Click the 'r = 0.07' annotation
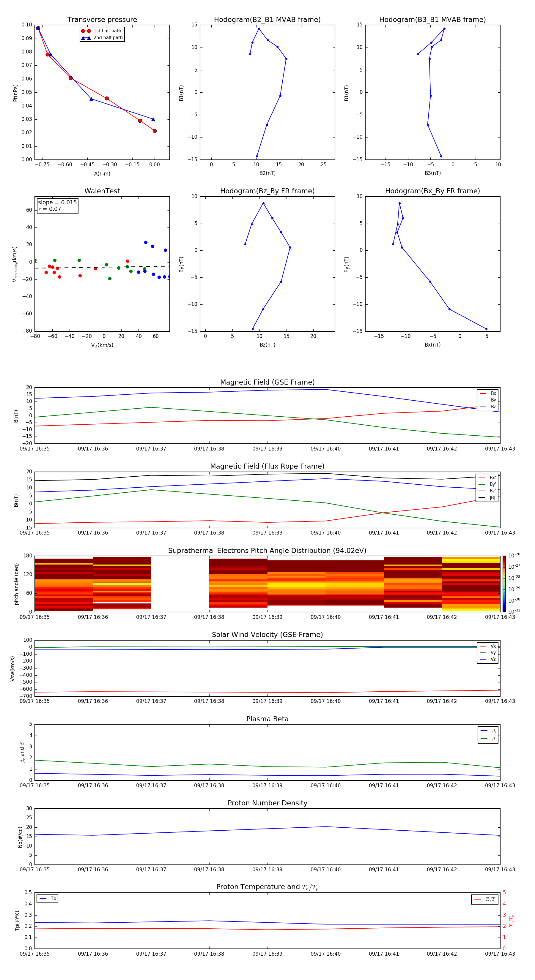The width and height of the screenshot is (535, 980). tap(50, 209)
